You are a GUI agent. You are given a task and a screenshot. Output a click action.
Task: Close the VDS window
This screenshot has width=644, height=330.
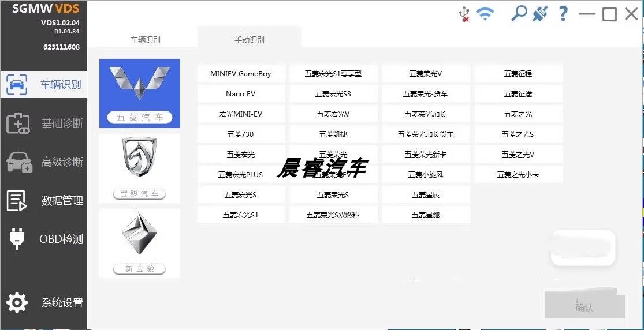(631, 14)
